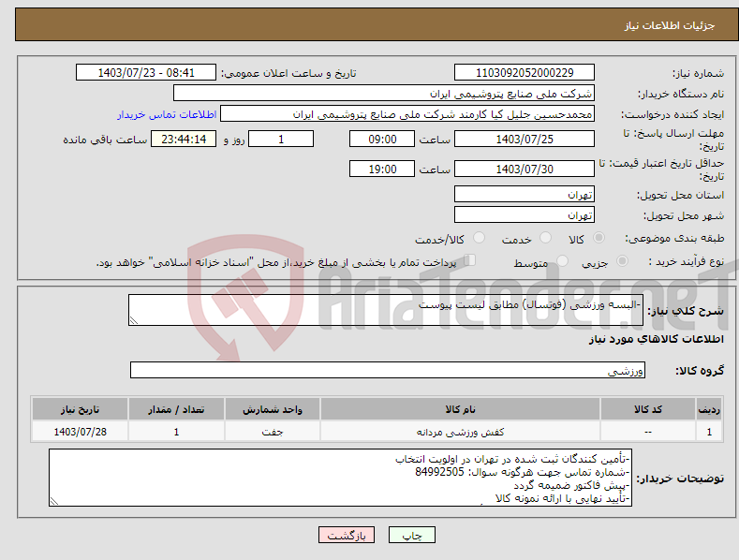Click resize handle of شرح کلی نیاز box
Screen dimensions: 739x560
(x=134, y=320)
